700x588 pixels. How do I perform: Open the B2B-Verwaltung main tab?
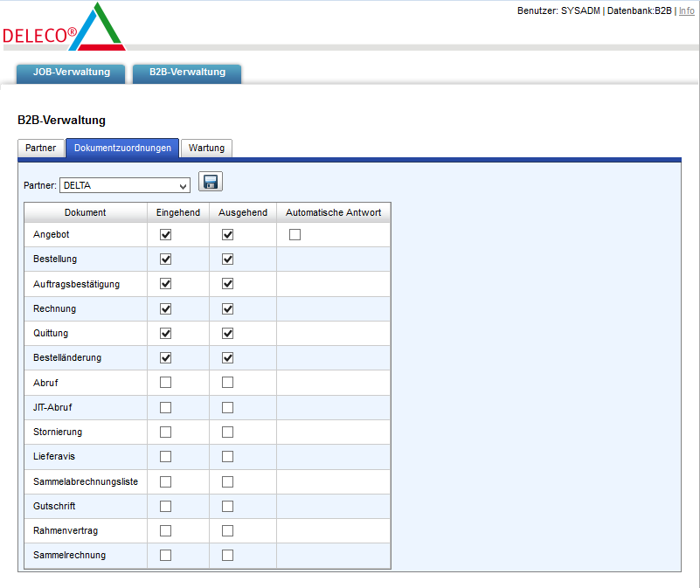187,73
